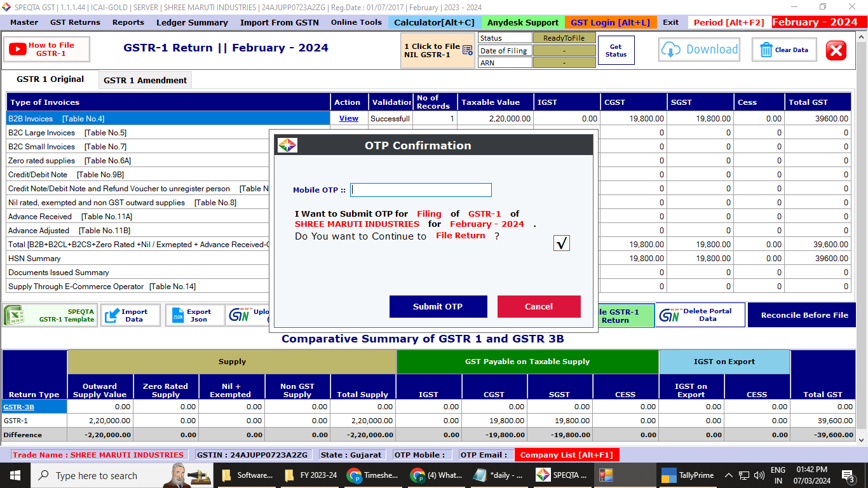The height and width of the screenshot is (488, 868).
Task: Click the View link for B2B Invoices
Action: 349,118
